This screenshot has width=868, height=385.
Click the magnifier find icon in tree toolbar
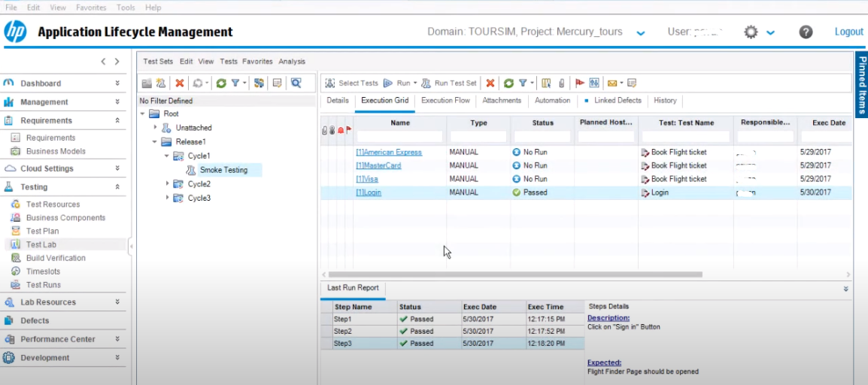click(296, 83)
